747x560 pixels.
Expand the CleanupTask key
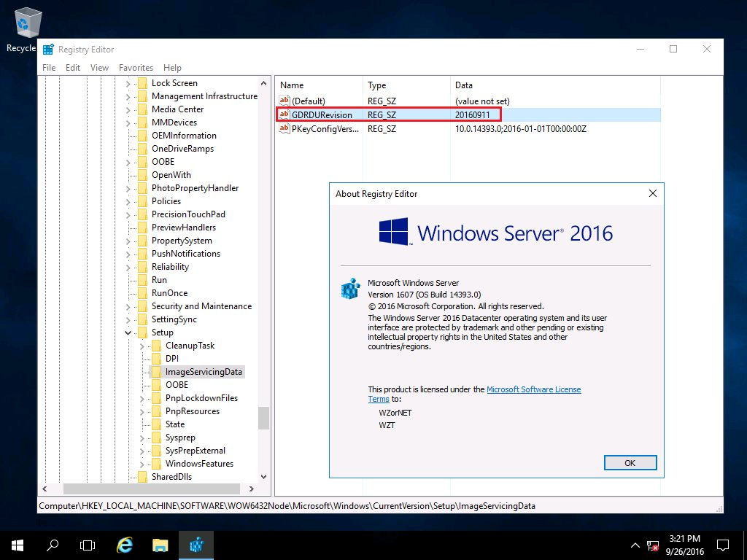pyautogui.click(x=142, y=346)
